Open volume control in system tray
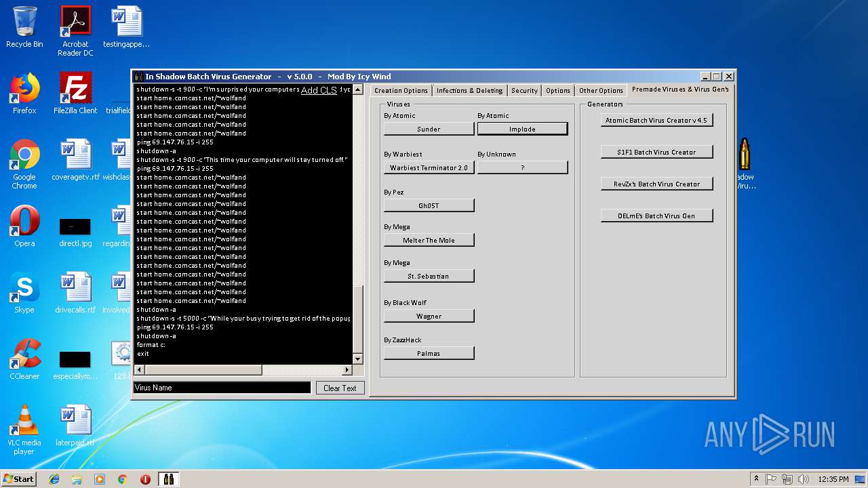Screen dimensions: 868x488 pos(804,479)
